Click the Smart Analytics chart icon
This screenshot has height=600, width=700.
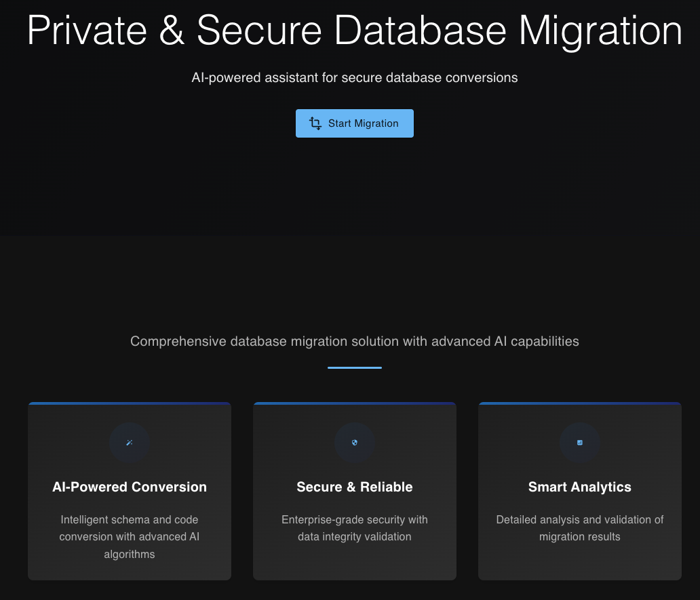click(580, 443)
